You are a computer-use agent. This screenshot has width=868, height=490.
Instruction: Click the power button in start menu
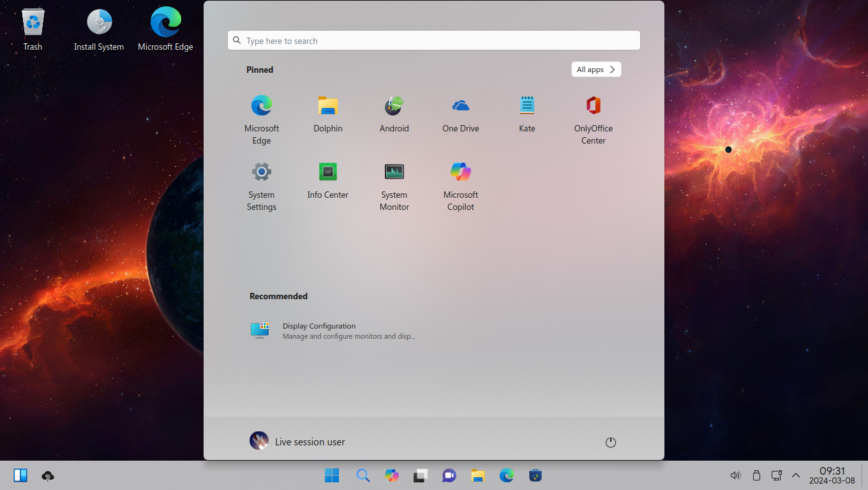611,442
